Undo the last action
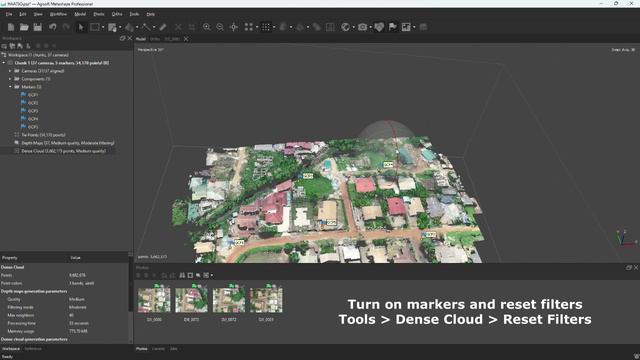Image resolution: width=640 pixels, height=360 pixels. click(x=53, y=27)
